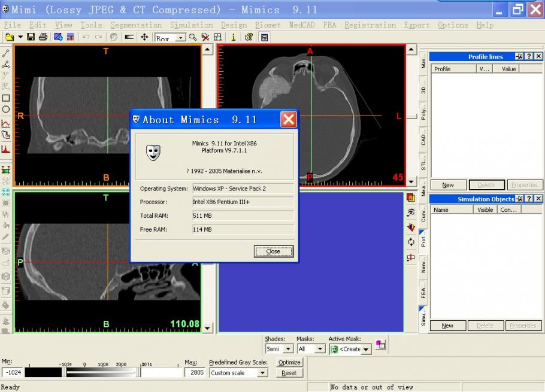Expand the open project dropdown arrow
The height and width of the screenshot is (392, 545).
20,37
